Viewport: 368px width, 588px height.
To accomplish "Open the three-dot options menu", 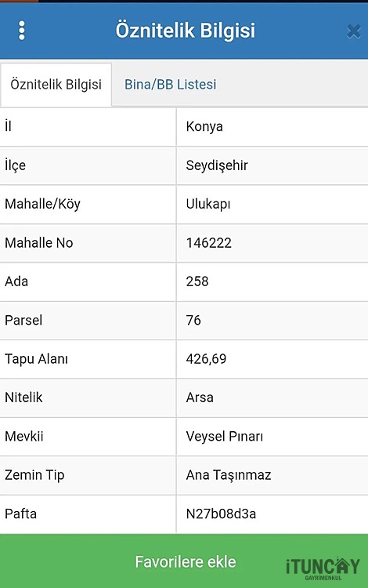I will tap(22, 31).
